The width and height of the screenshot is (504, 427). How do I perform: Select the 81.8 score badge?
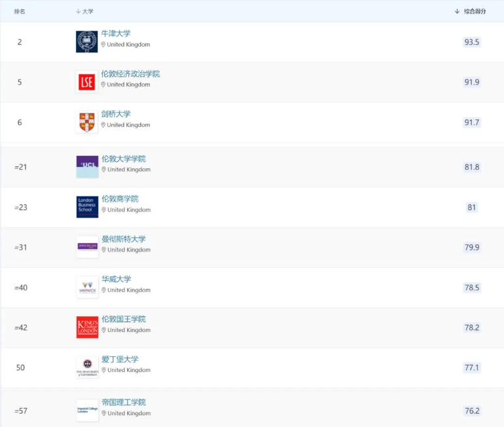[472, 167]
